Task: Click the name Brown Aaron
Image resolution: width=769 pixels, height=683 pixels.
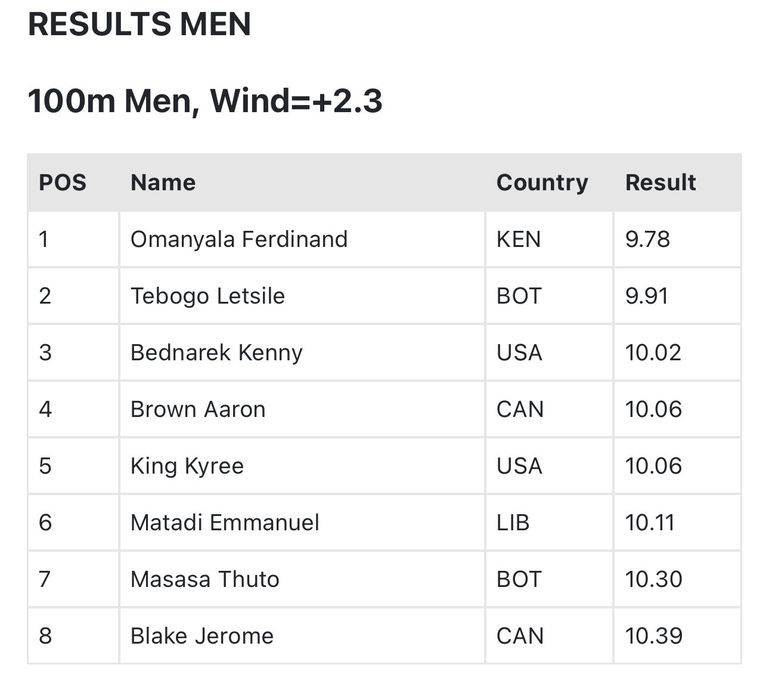Action: pos(198,409)
